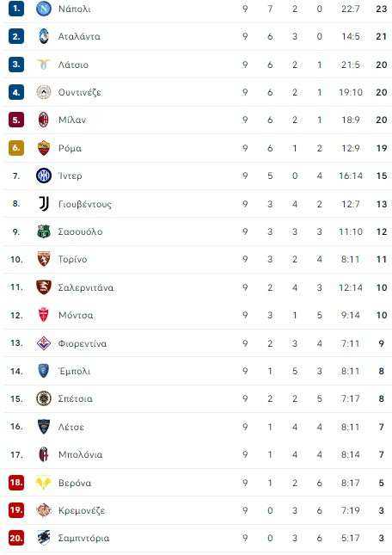Click the Roma club crest
392x555 pixels.
pyautogui.click(x=44, y=148)
